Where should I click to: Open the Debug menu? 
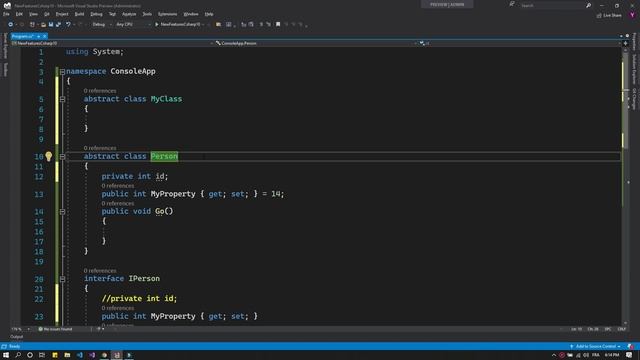tap(96, 14)
